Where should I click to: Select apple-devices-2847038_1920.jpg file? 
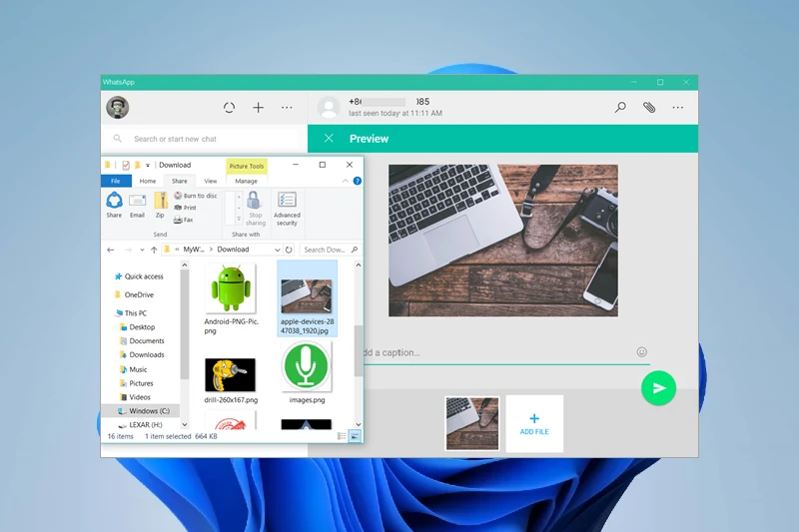307,299
